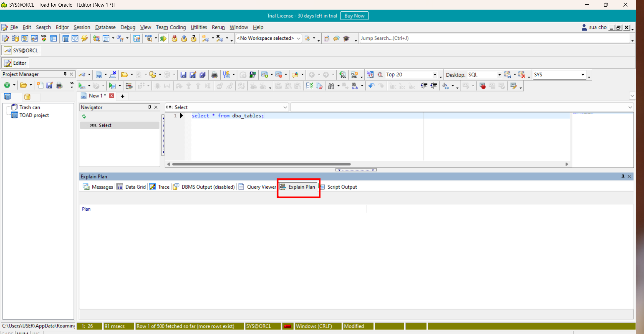Expand chevron at right below editor toolbar
The height and width of the screenshot is (334, 644).
point(632,96)
